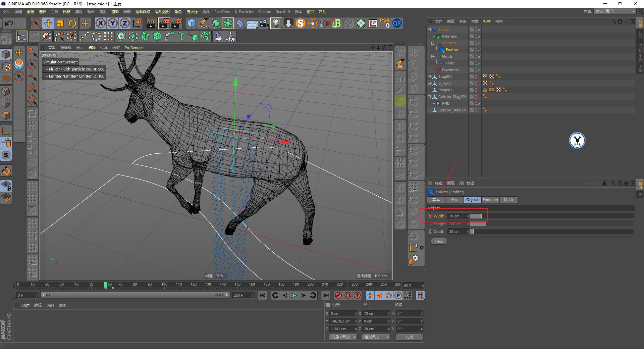Toggle the Width parameter animation dot
Screen dimensions: 644x349
point(430,216)
